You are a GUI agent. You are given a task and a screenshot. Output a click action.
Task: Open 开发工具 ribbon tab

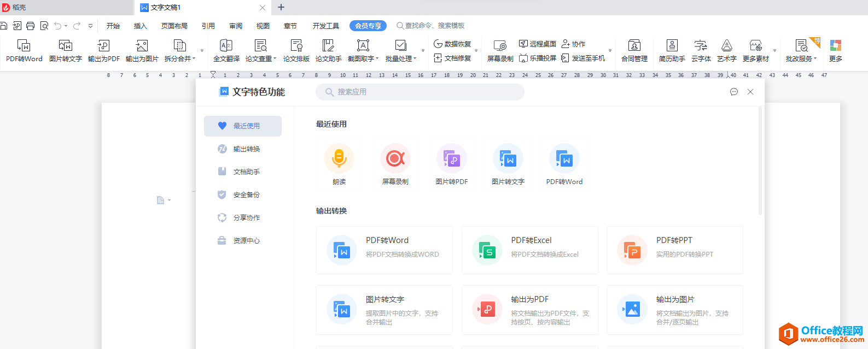(x=326, y=26)
